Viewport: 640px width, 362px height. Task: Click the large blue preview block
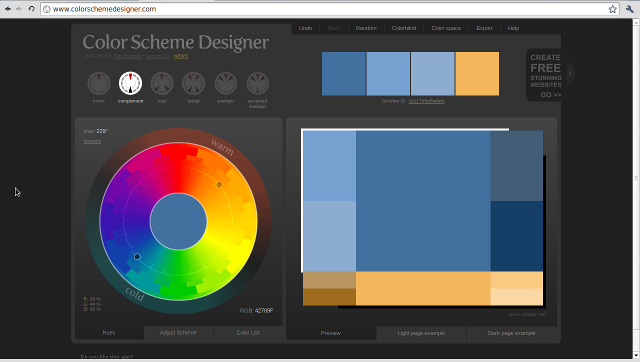click(x=423, y=201)
